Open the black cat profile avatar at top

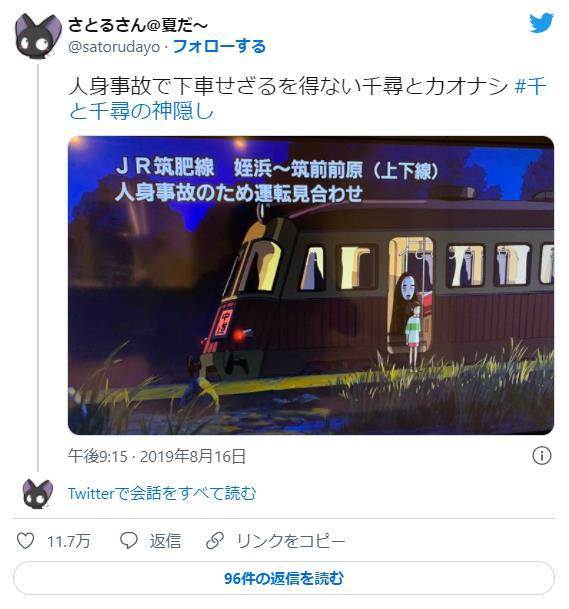[38, 36]
